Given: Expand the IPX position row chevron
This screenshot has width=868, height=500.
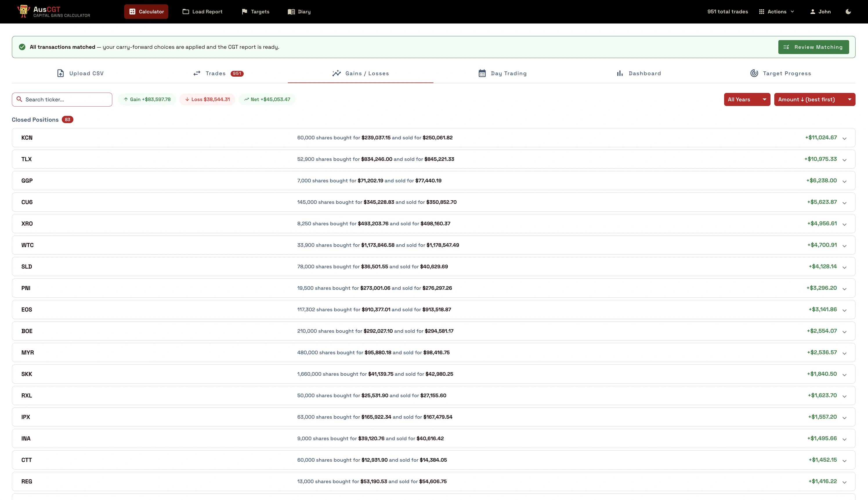Looking at the screenshot, I should (844, 418).
